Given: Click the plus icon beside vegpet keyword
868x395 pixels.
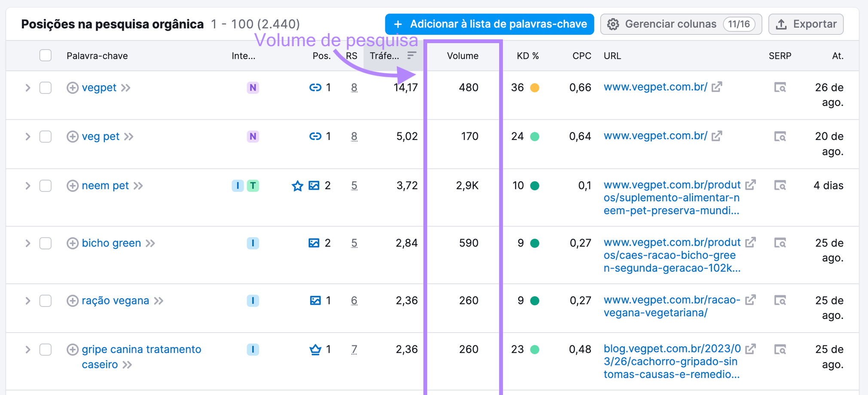Looking at the screenshot, I should pyautogui.click(x=72, y=88).
